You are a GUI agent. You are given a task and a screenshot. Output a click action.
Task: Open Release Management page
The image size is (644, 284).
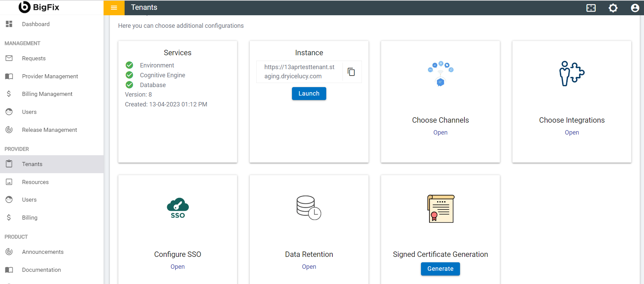(49, 130)
